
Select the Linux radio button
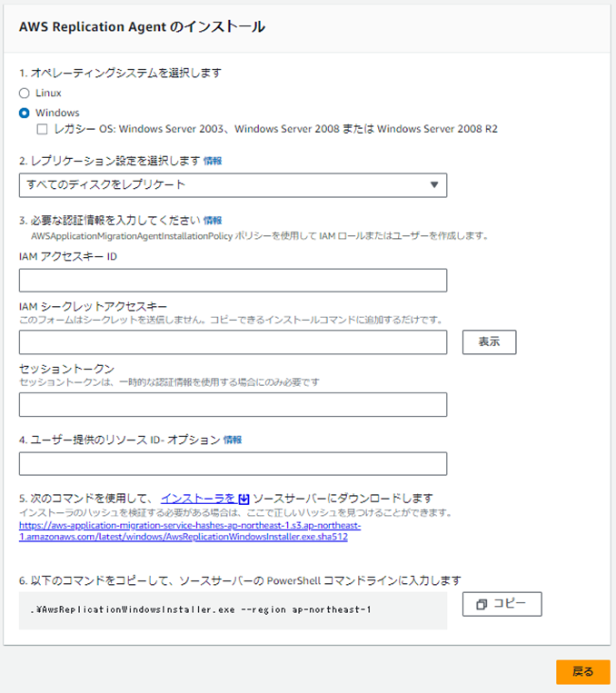point(25,94)
